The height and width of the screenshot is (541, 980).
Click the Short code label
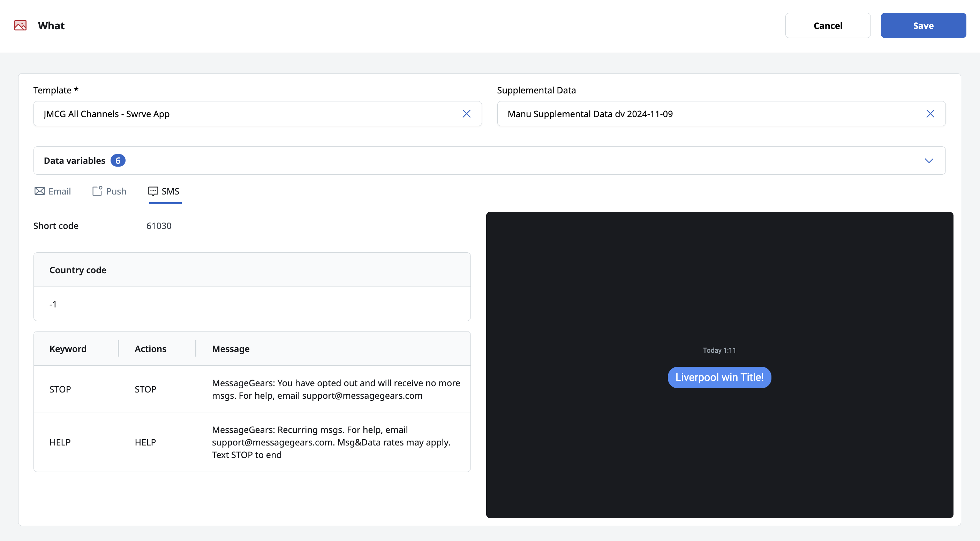56,226
